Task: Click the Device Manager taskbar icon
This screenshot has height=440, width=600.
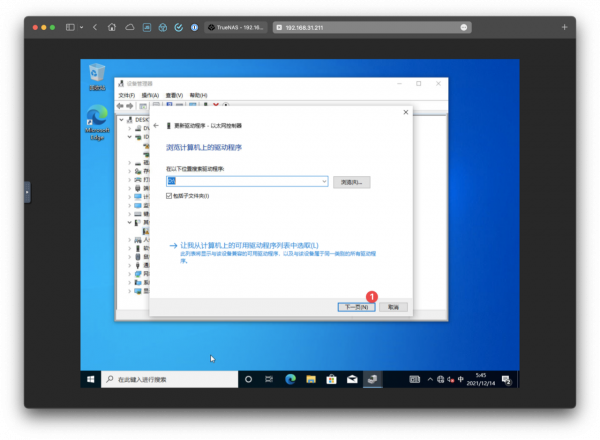Action: 372,379
